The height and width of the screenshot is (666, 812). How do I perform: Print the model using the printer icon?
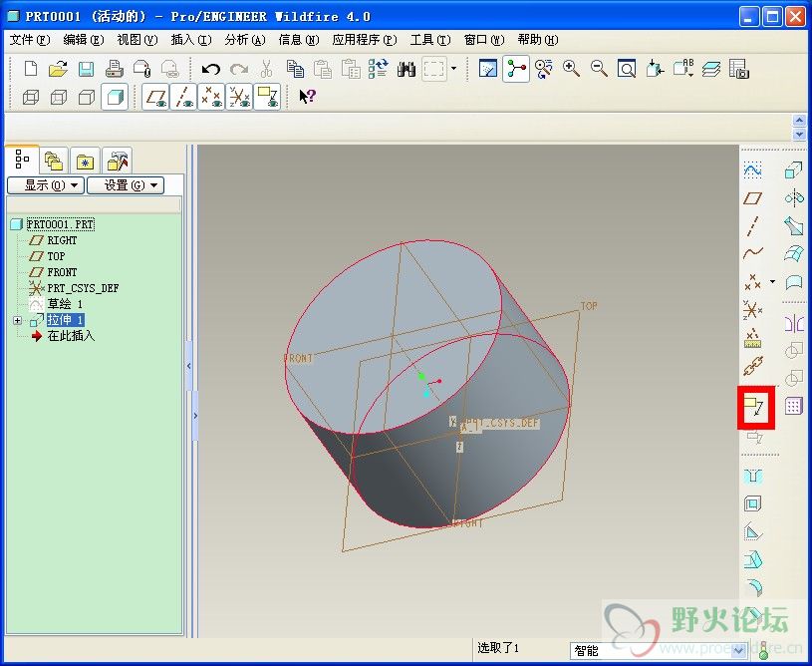pos(114,69)
